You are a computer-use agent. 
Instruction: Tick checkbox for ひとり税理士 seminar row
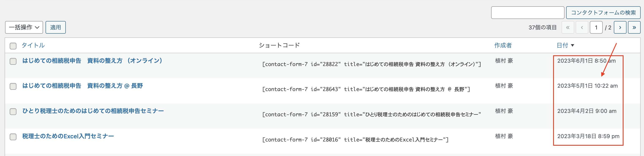[13, 111]
